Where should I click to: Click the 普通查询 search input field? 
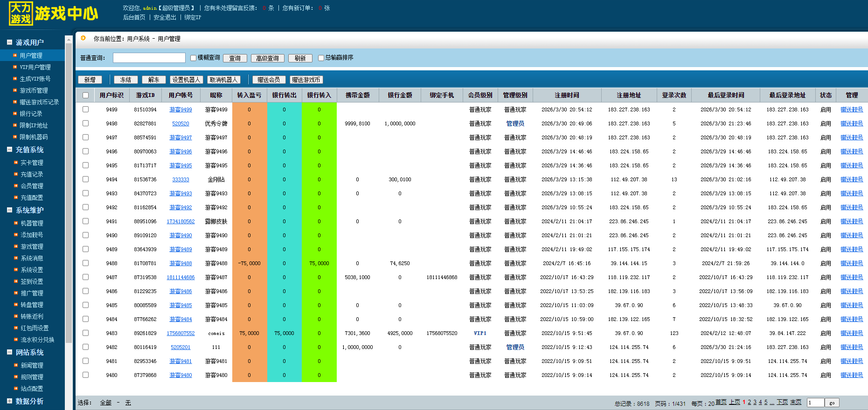(149, 58)
